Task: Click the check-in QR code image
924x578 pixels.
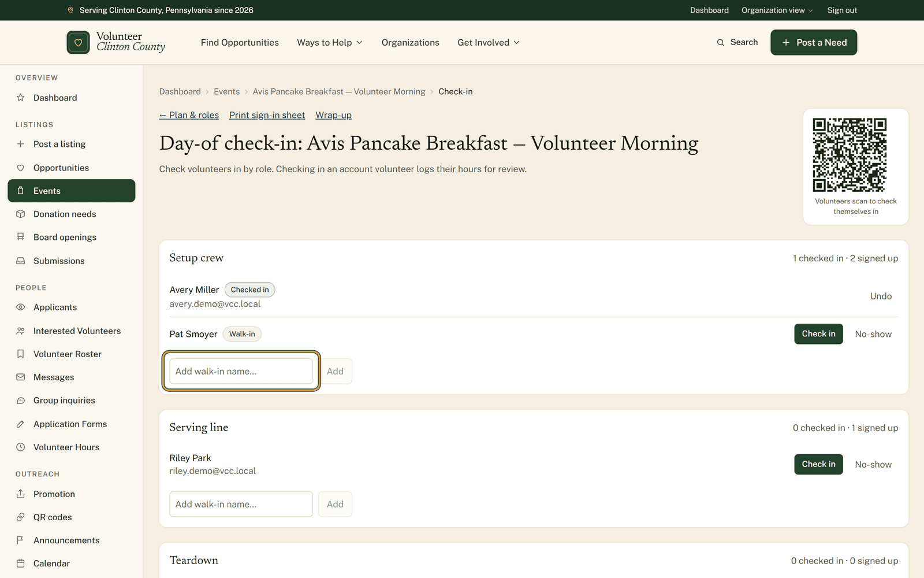Action: [850, 155]
